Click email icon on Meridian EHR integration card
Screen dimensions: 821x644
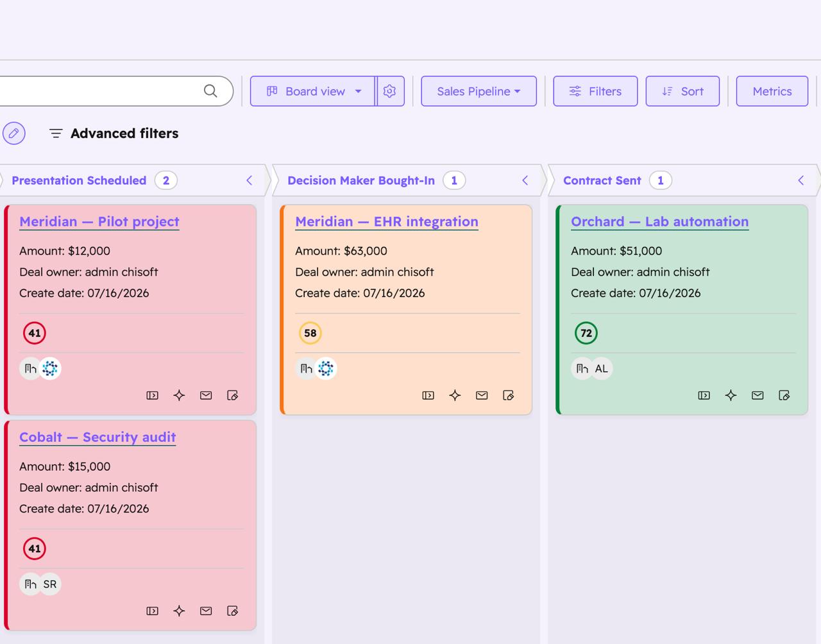coord(482,395)
